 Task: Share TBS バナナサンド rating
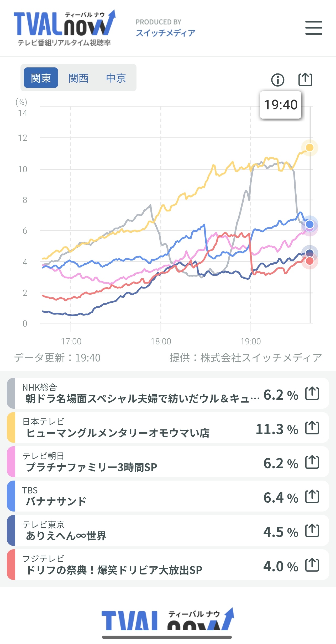pos(312,496)
